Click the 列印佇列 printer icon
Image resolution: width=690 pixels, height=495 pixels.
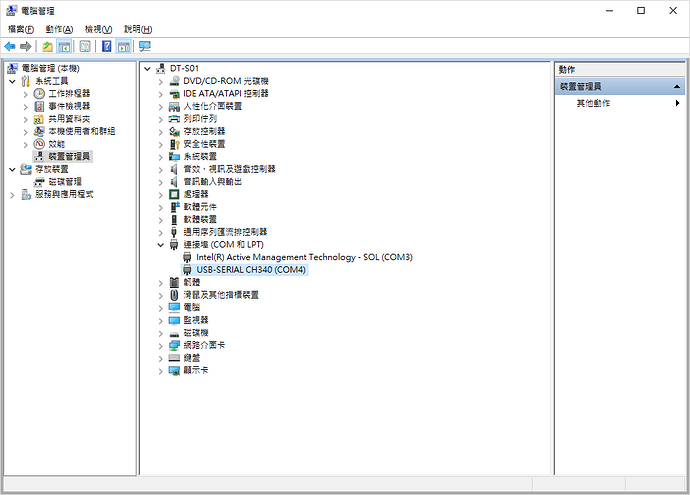(x=175, y=119)
